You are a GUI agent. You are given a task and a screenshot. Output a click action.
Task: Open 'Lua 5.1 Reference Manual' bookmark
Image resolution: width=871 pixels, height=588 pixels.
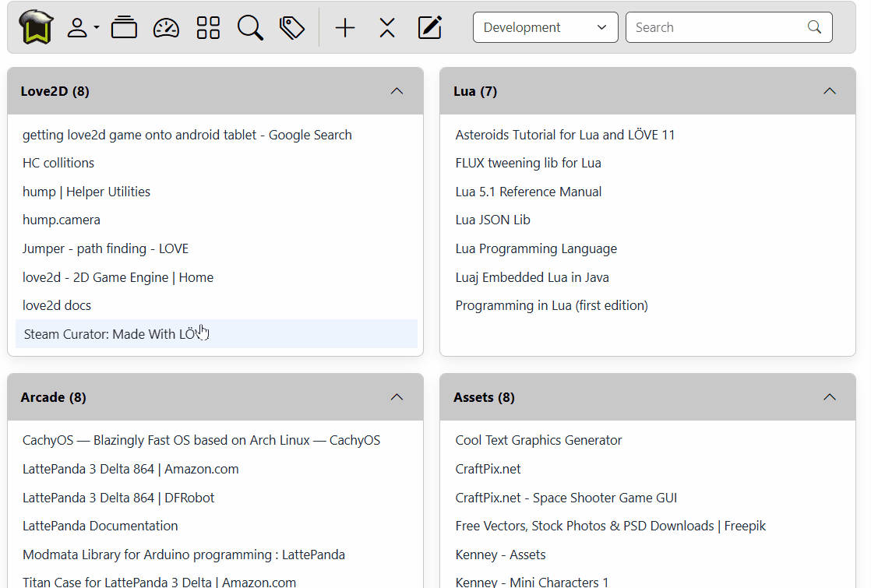tap(528, 192)
